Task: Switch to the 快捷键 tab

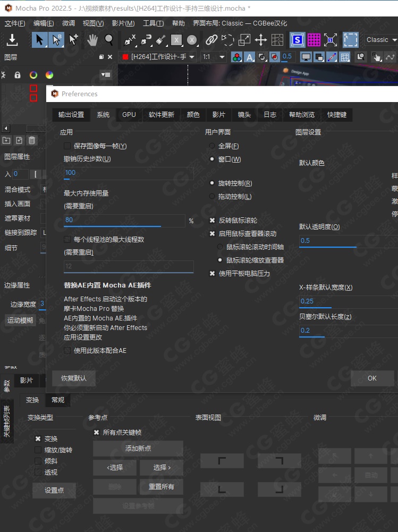Action: 336,115
